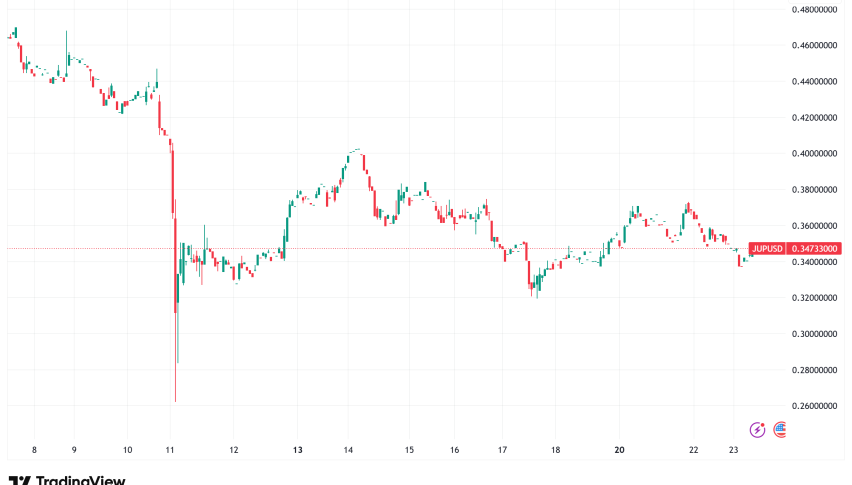Screen dimensions: 852x485
Task: Click date 17 on the time axis
Action: (x=505, y=451)
